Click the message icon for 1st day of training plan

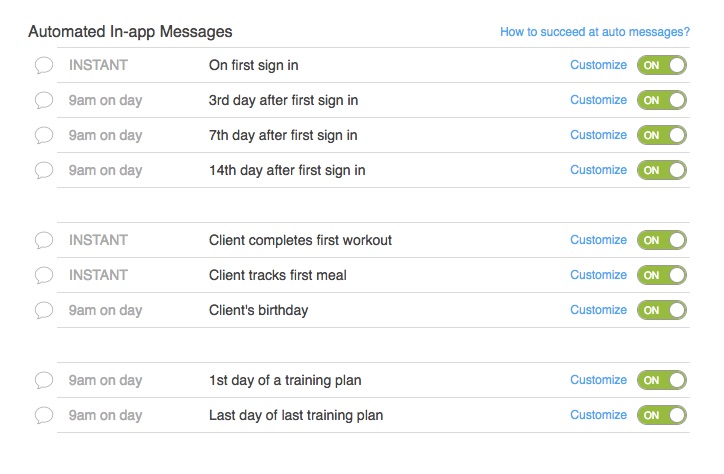44,380
